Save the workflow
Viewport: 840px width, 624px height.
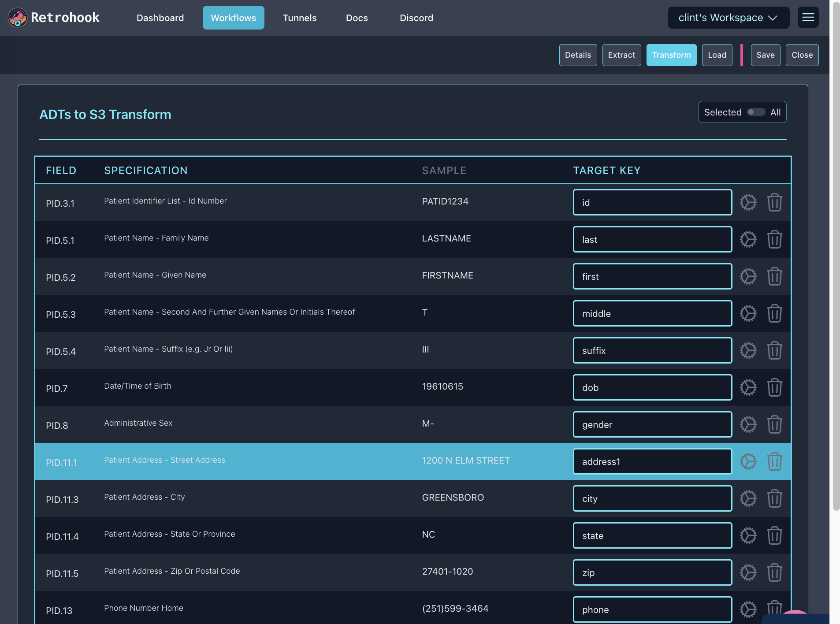pos(765,55)
